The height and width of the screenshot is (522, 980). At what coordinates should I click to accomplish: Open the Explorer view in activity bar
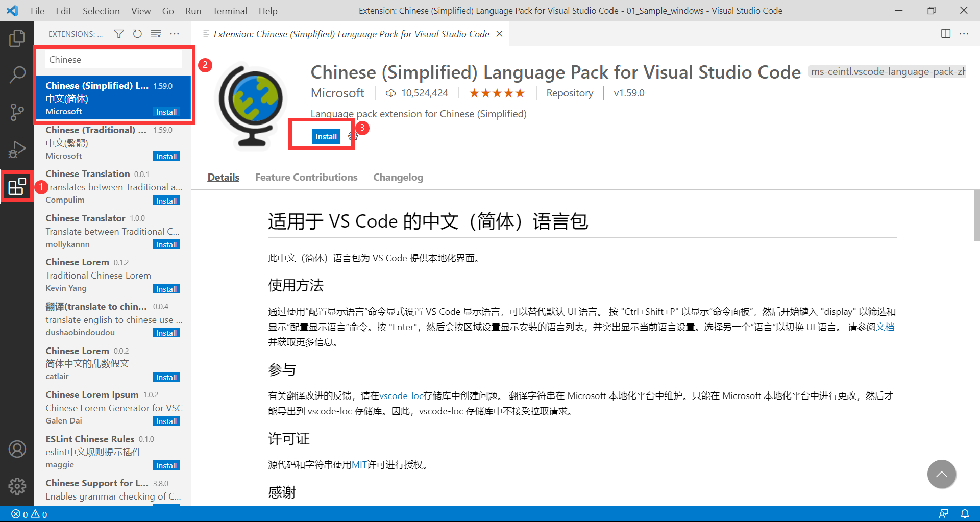[17, 38]
